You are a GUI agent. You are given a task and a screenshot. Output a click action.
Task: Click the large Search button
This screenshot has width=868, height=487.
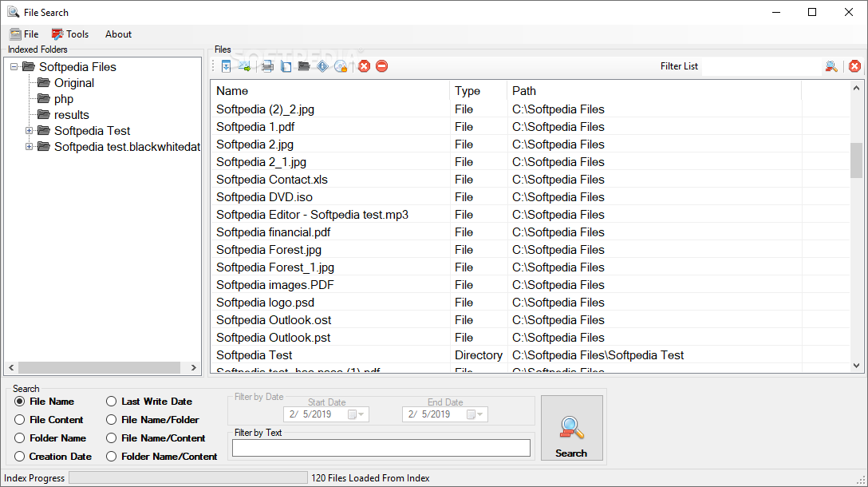pyautogui.click(x=571, y=428)
